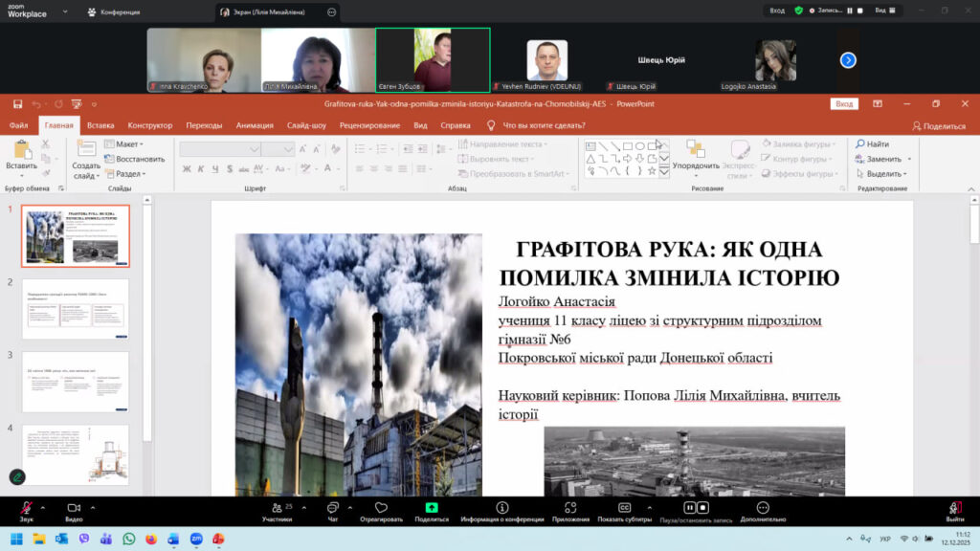Click the Поделиться button in PowerPoint

point(938,125)
